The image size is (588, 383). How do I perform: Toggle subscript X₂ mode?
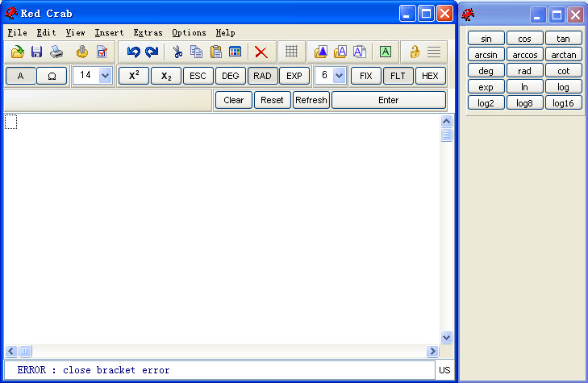166,76
